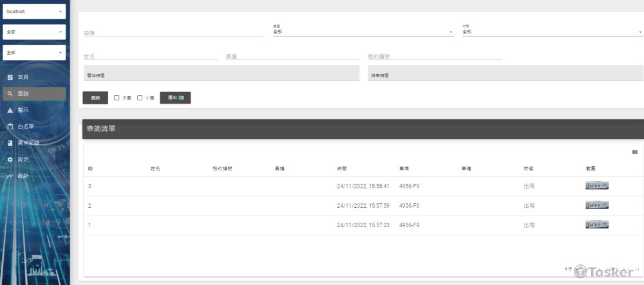Click the 開始時間 start time field
Viewport: 644px width, 285px height.
click(221, 75)
